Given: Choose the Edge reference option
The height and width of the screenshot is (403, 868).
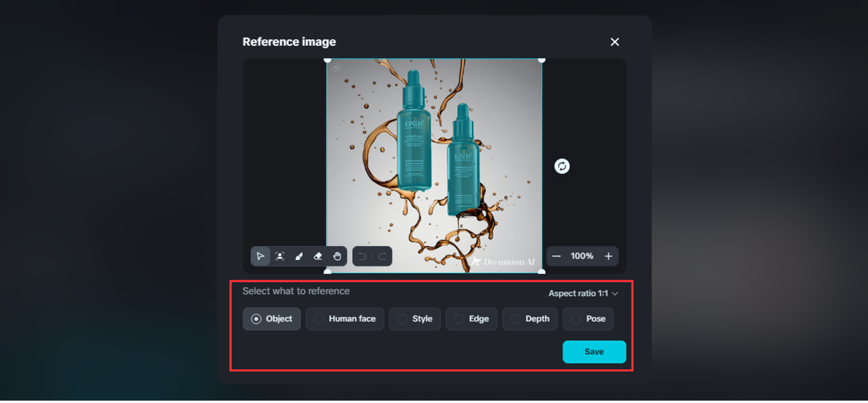Looking at the screenshot, I should [471, 318].
